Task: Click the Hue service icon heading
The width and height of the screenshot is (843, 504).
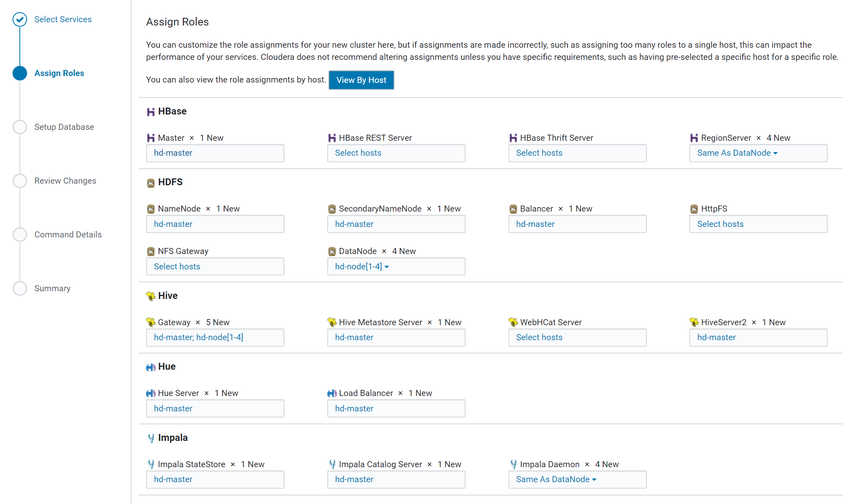Action: tap(150, 367)
